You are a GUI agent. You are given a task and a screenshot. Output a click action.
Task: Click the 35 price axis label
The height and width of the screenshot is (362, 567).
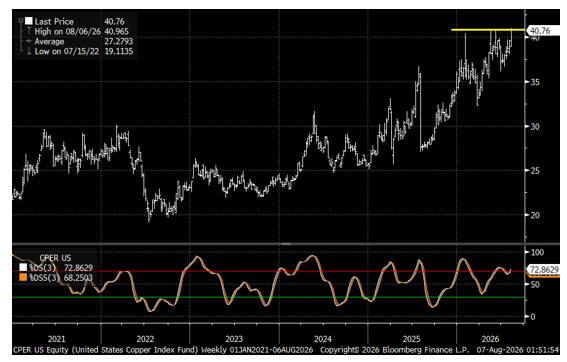point(535,82)
